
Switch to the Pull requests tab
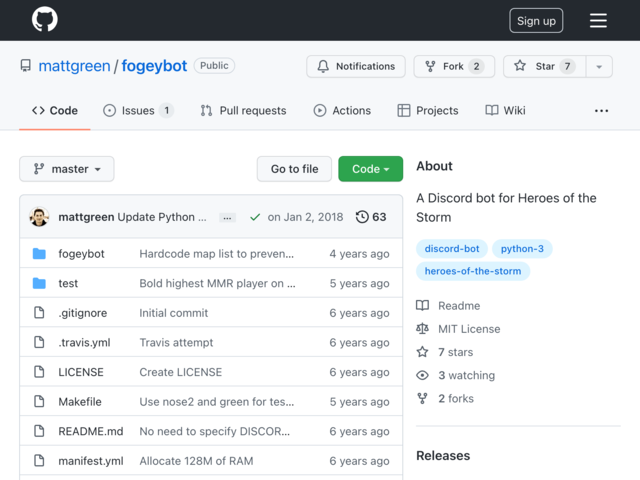click(243, 111)
